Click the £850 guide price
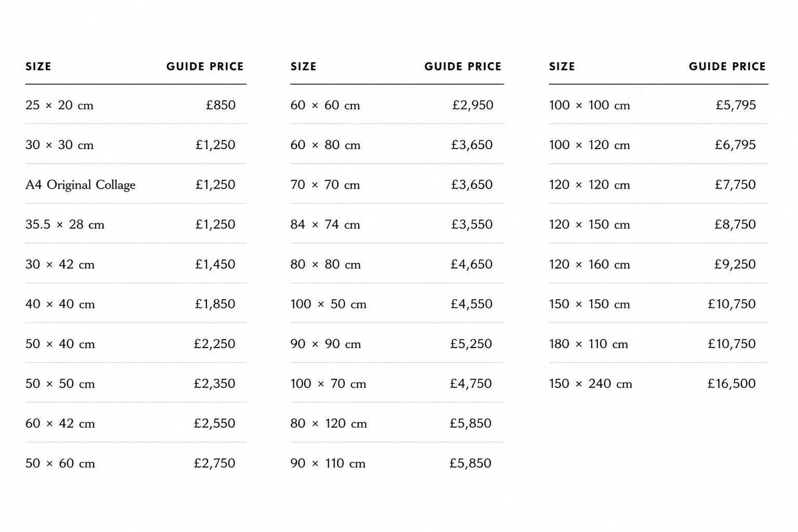This screenshot has height=532, width=798. (220, 105)
